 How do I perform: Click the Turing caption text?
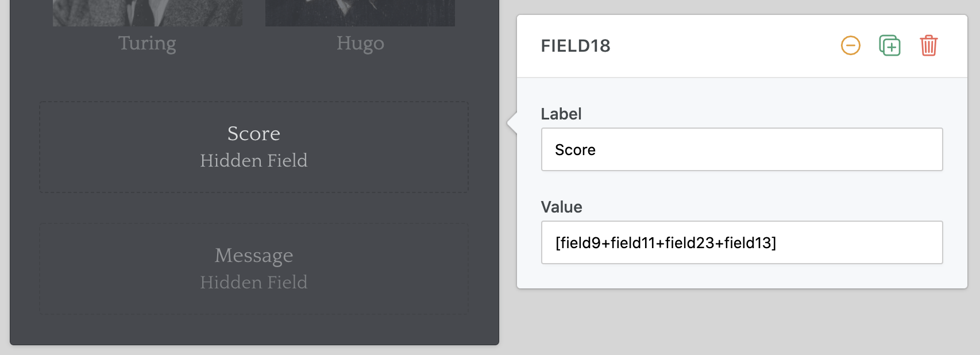(147, 43)
